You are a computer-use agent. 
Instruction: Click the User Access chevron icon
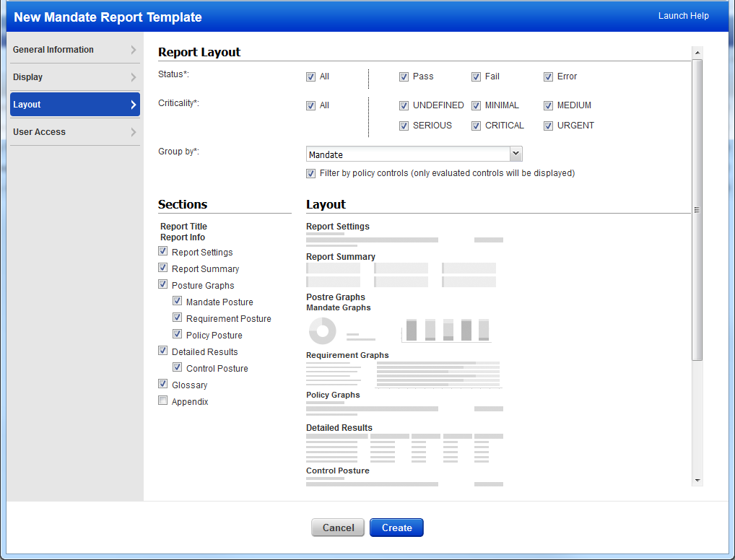pos(134,131)
